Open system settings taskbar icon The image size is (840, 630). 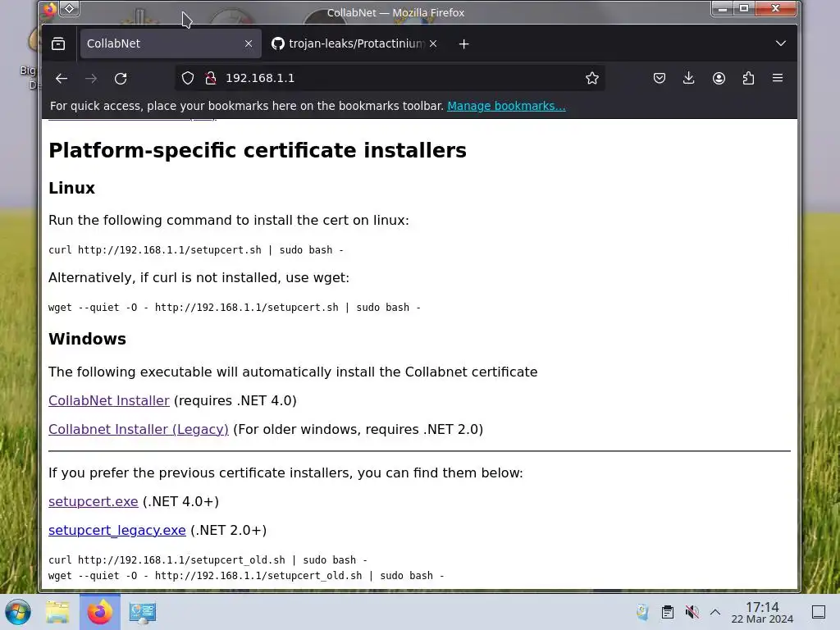point(143,612)
